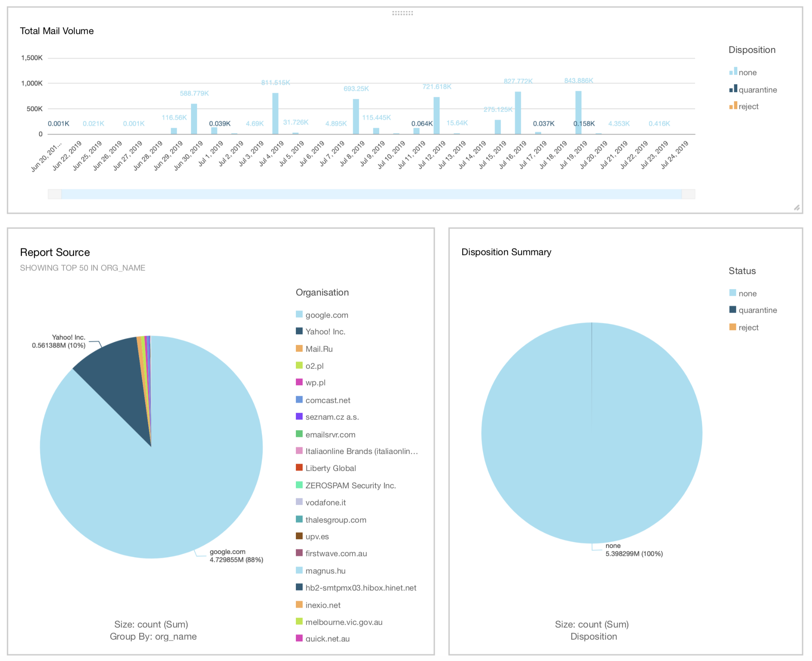Screen dimensions: 812x661
Task: Click 'quarantine' in the Status legend
Action: point(757,310)
